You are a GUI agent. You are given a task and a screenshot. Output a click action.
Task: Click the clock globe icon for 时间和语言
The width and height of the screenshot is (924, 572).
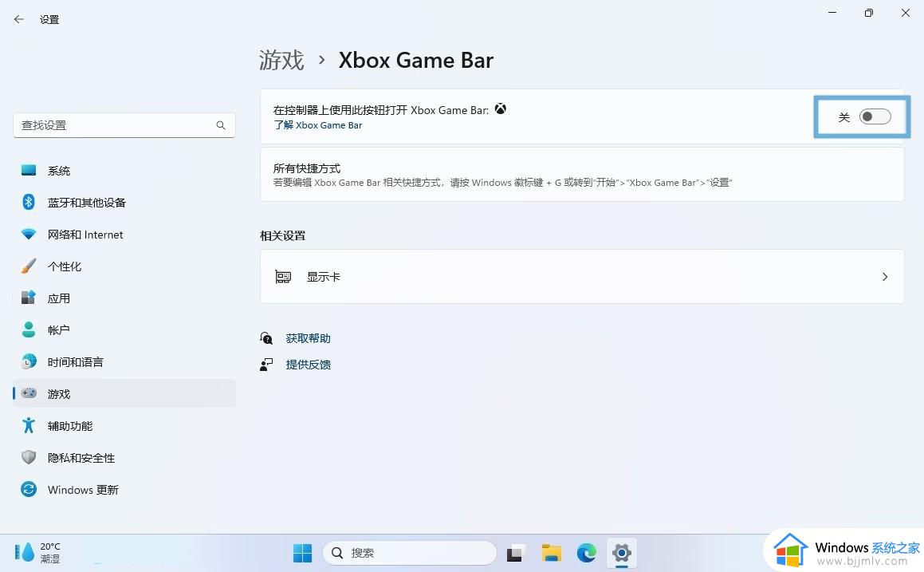pyautogui.click(x=28, y=361)
